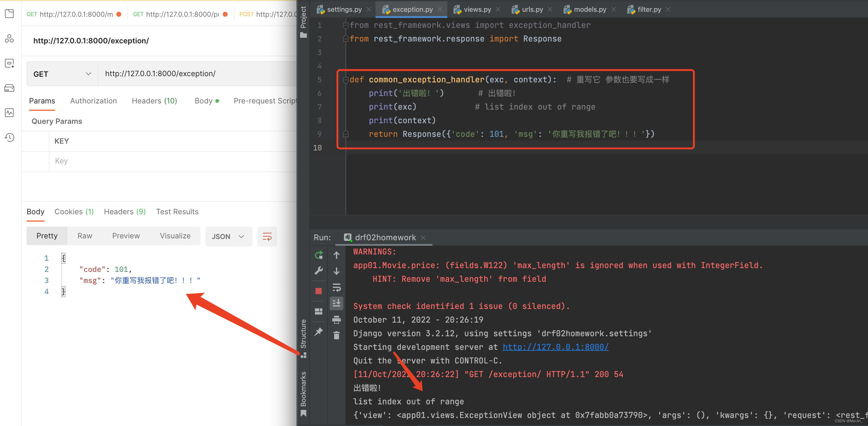868x426 pixels.
Task: Clear console with trash icon
Action: [x=336, y=335]
